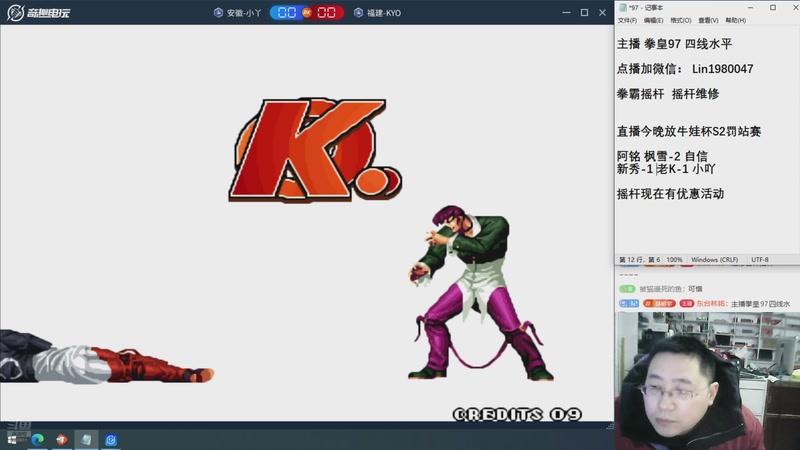Click the line 阿铭 枫雪-2 自信
Image resolution: width=800 pixels, height=450 pixels.
662,156
